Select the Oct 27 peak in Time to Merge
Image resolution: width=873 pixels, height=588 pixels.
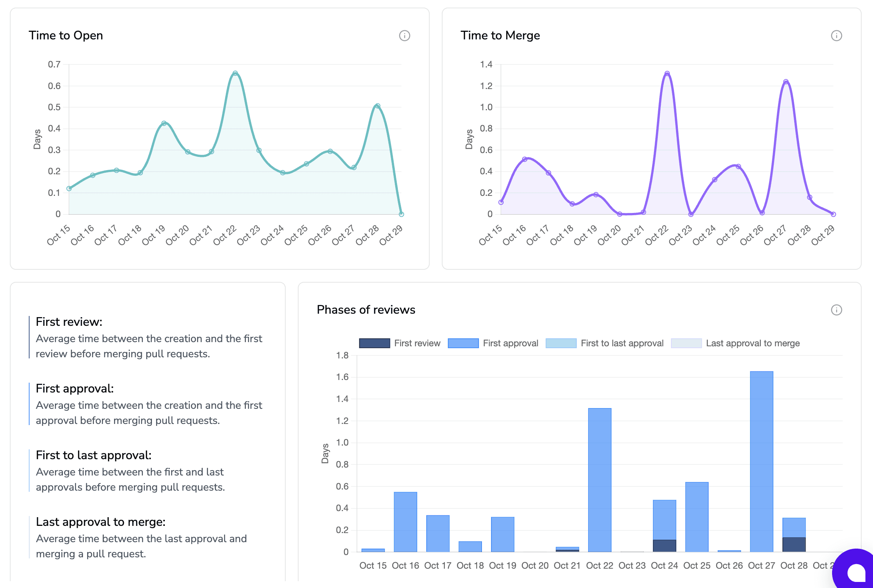pos(786,82)
